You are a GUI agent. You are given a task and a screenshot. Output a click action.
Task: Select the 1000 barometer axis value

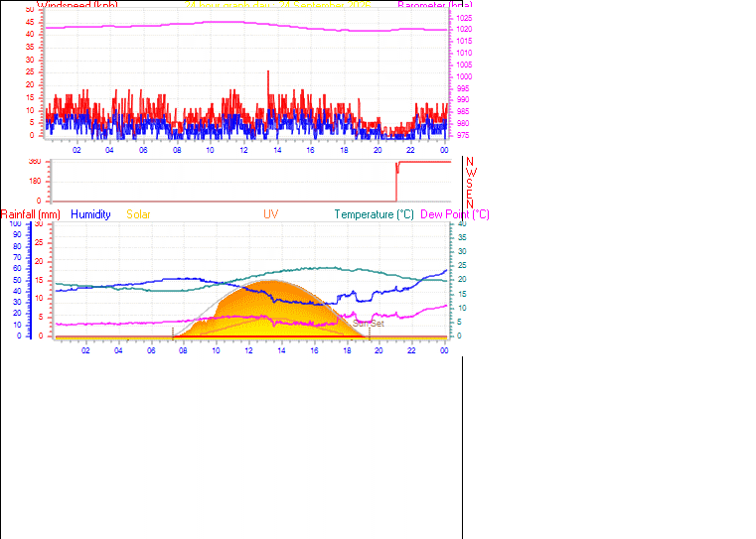464,76
